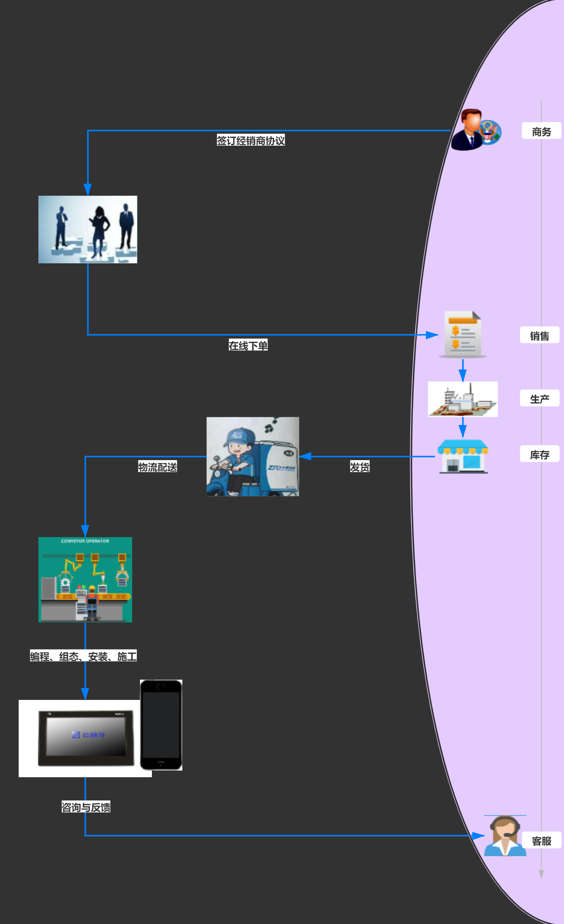The width and height of the screenshot is (564, 924).
Task: Select the ZTO courier scooter image
Action: pyautogui.click(x=253, y=456)
